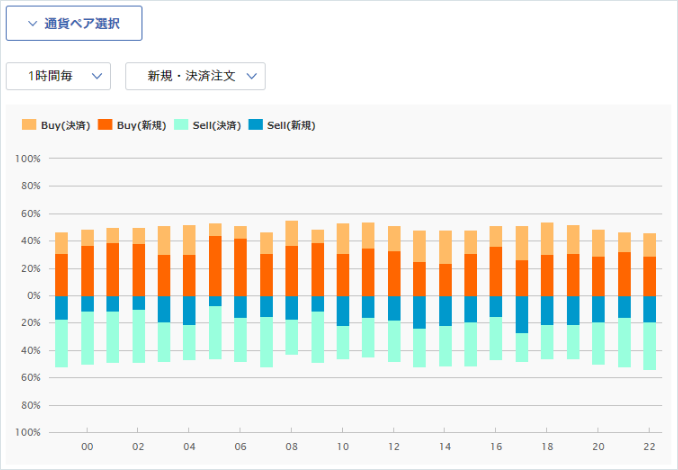Expand the 1時間毎 time interval dropdown

[58, 76]
